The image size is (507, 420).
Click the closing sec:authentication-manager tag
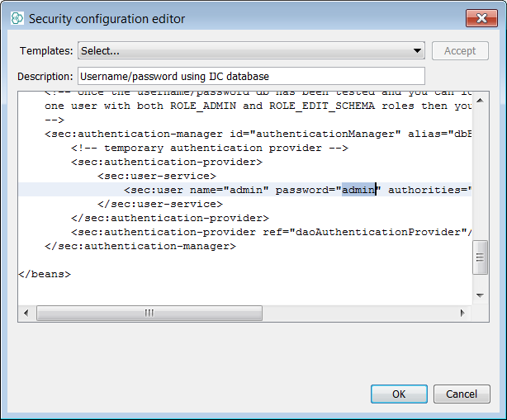(140, 246)
